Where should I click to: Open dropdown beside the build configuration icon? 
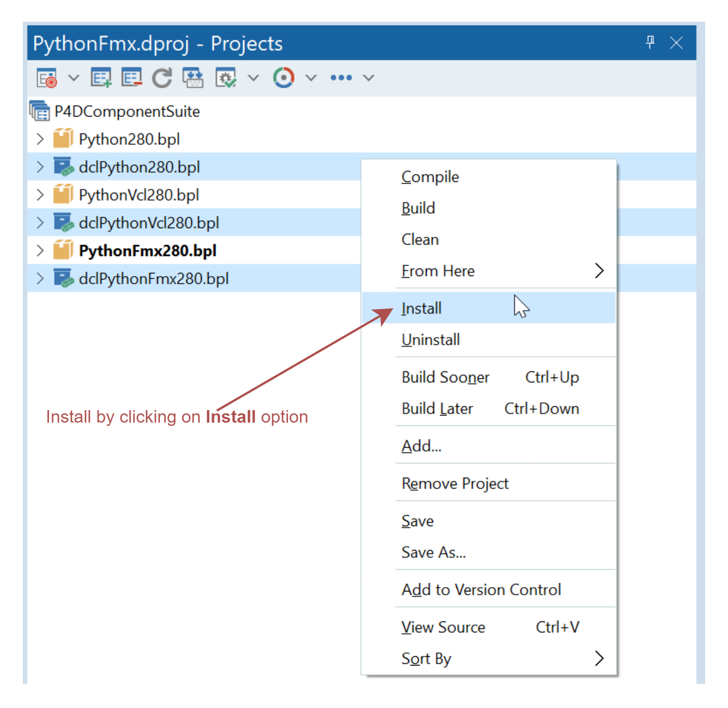(x=253, y=78)
